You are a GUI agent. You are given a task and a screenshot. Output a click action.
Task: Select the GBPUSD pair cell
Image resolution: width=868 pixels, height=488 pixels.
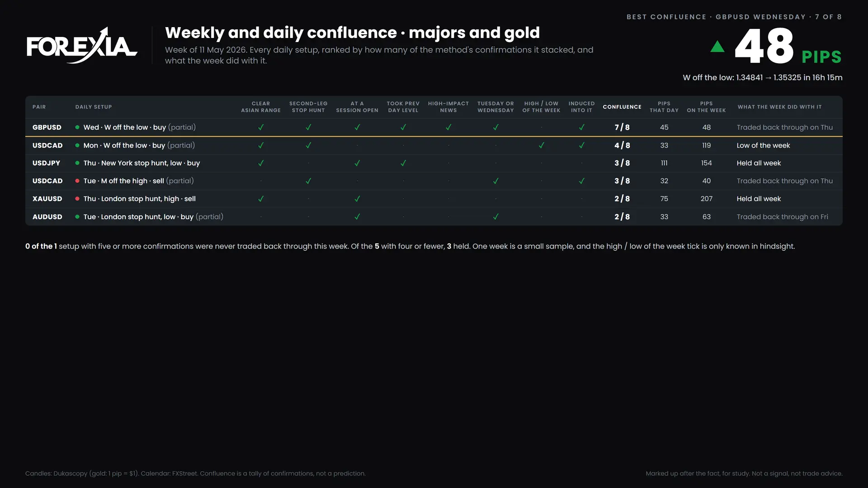[47, 127]
